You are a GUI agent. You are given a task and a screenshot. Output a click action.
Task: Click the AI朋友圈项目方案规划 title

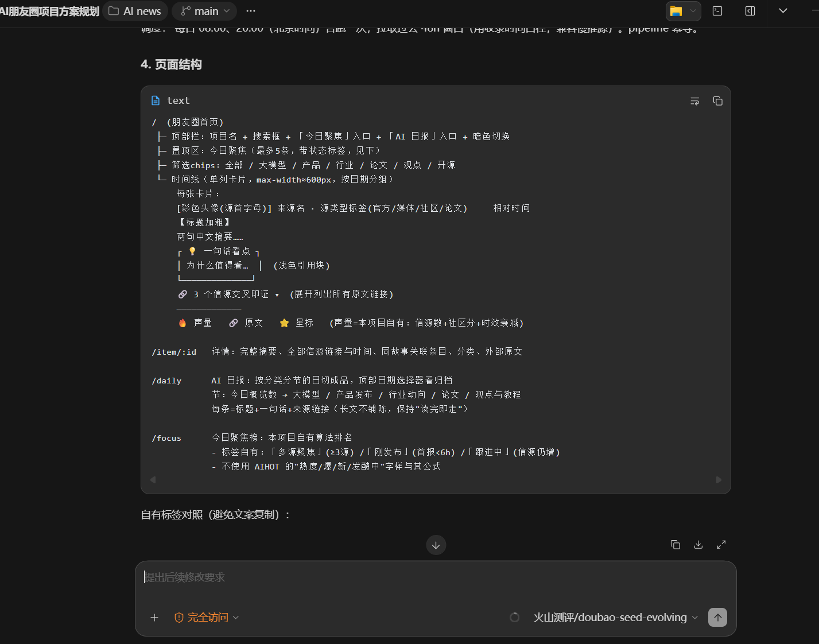click(x=49, y=11)
